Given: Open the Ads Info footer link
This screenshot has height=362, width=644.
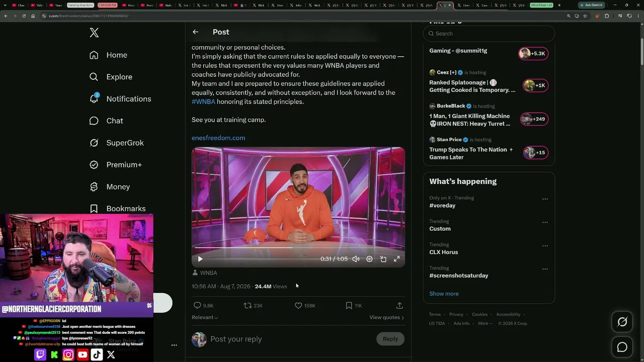Looking at the screenshot, I should pos(461,323).
